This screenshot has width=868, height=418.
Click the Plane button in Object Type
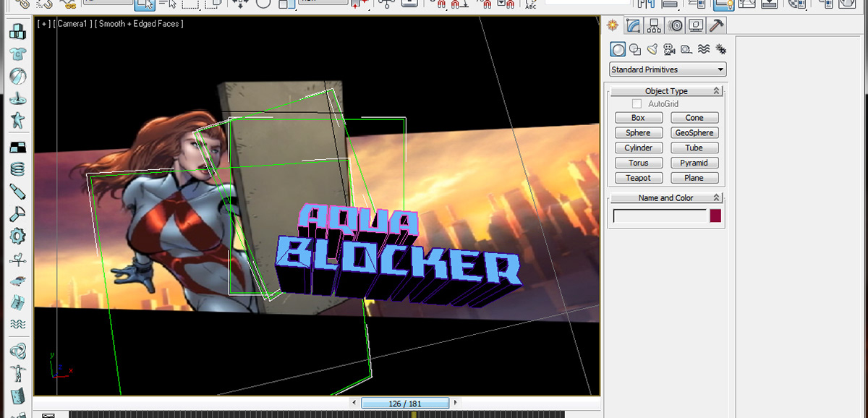tap(694, 178)
